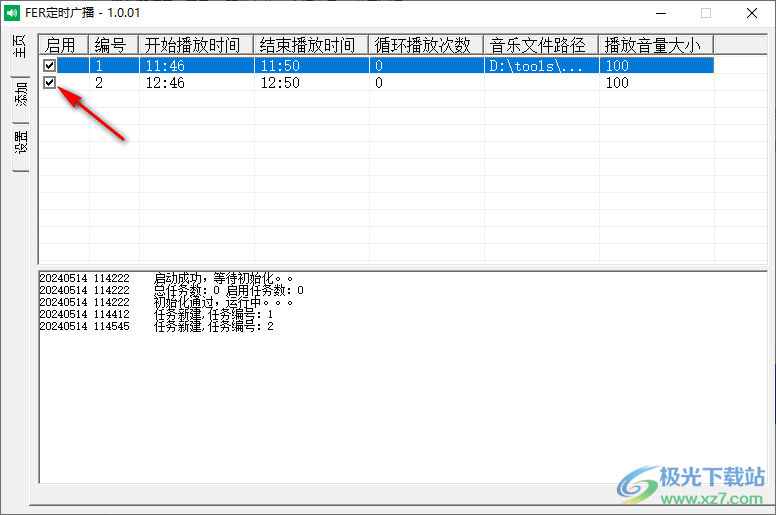
Task: Uncheck the enable checkbox for task 2
Action: [x=50, y=83]
